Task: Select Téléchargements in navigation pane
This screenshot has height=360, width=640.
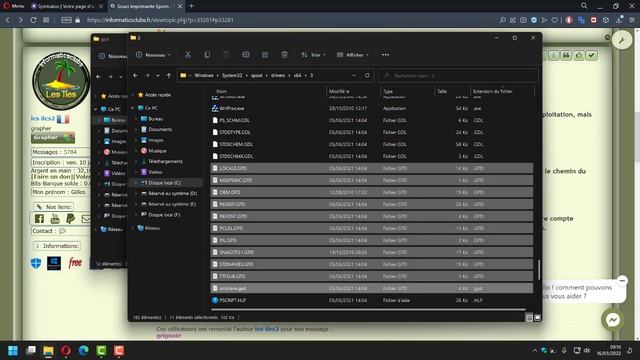Action: (165, 161)
